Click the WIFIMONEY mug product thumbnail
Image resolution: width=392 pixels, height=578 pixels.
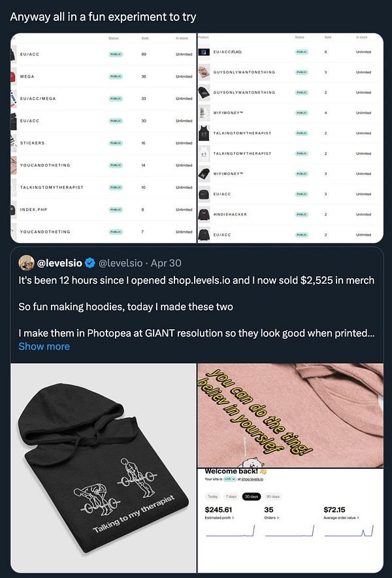(x=204, y=113)
